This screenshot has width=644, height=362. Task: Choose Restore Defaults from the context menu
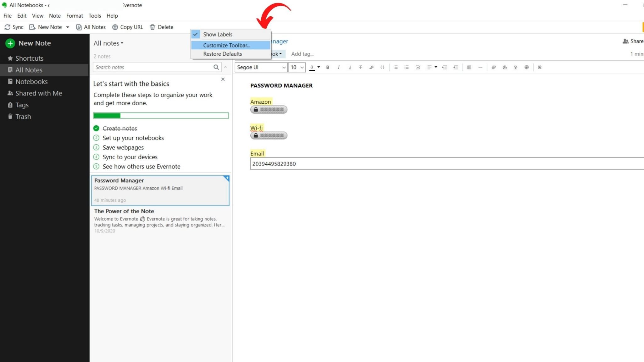230,54
